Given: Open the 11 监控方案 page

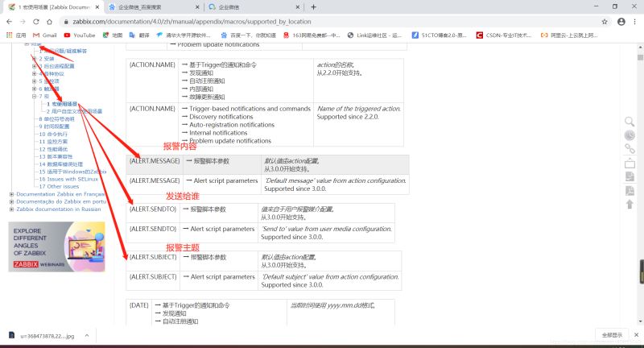Looking at the screenshot, I should 53,141.
